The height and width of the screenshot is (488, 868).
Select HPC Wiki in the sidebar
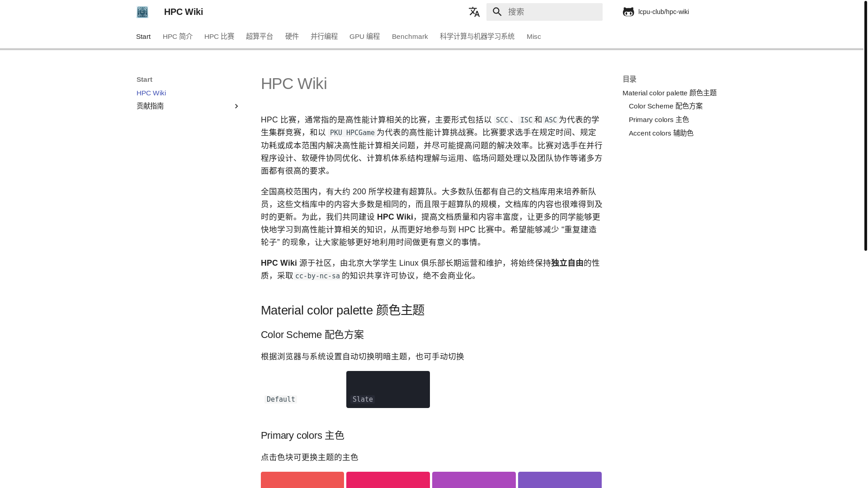151,93
